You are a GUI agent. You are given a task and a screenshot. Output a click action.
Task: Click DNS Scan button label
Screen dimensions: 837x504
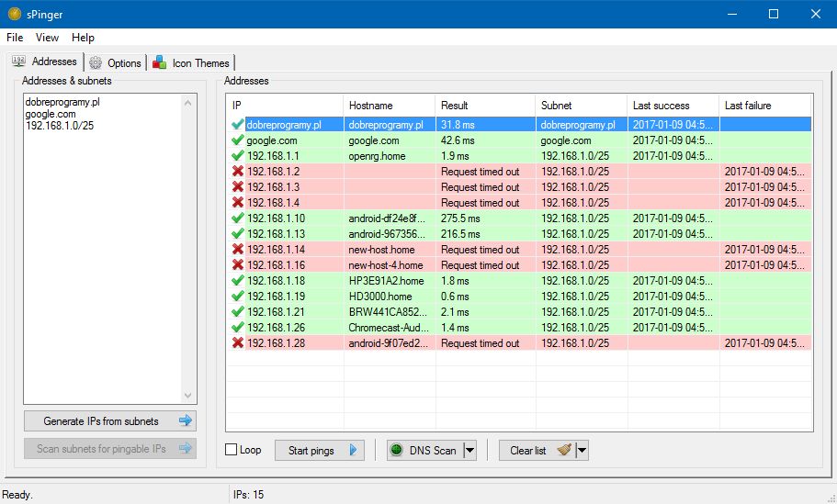433,451
